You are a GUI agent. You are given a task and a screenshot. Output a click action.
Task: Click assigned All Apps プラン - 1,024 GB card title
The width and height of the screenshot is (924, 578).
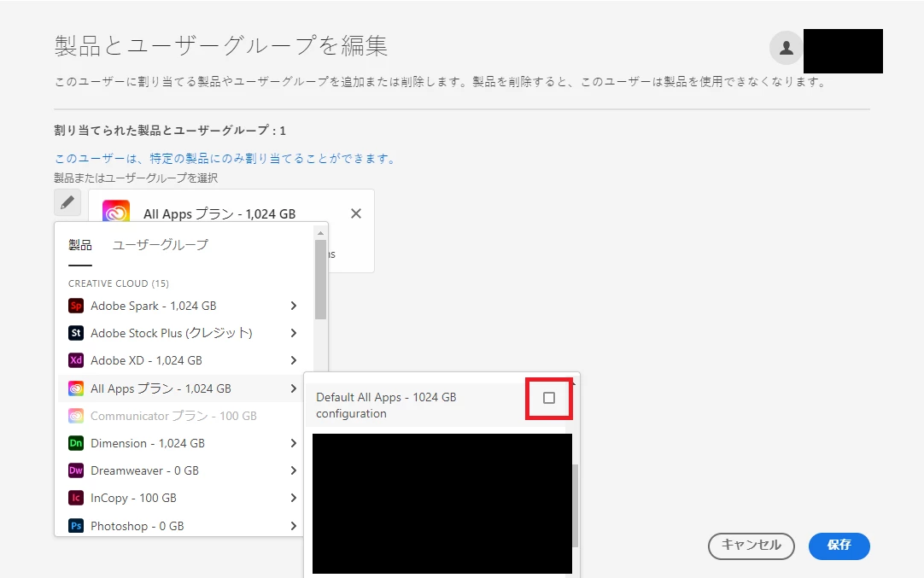pyautogui.click(x=219, y=214)
